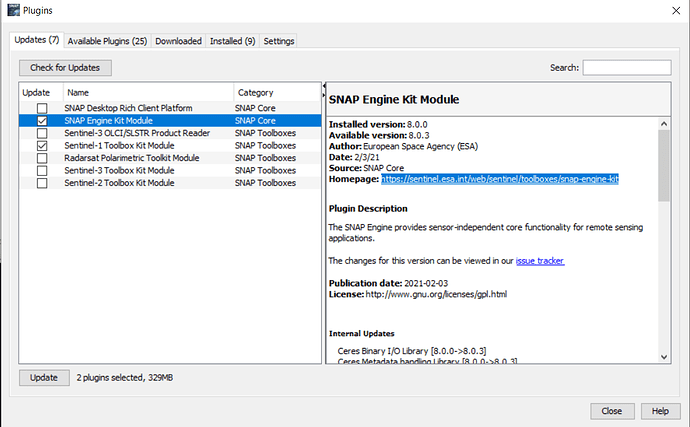Check the Sentinel-3 OLCI/SLSTR Product Reader checkbox
The height and width of the screenshot is (427, 690).
point(42,133)
